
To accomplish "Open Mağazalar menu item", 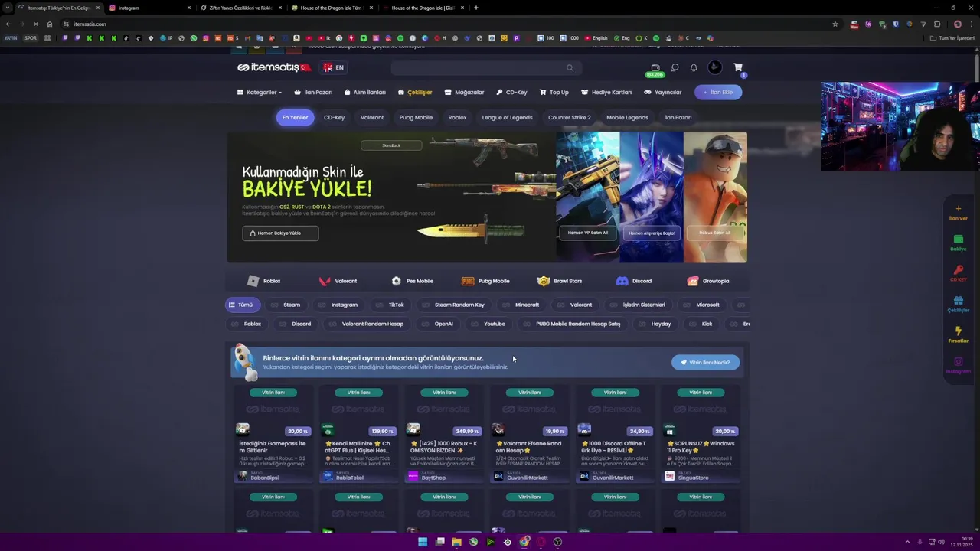I will (x=464, y=92).
